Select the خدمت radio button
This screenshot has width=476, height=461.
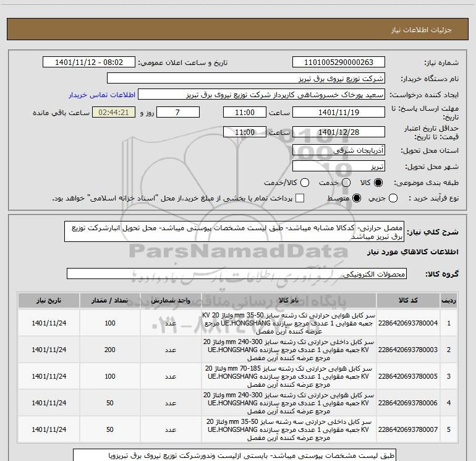click(346, 183)
